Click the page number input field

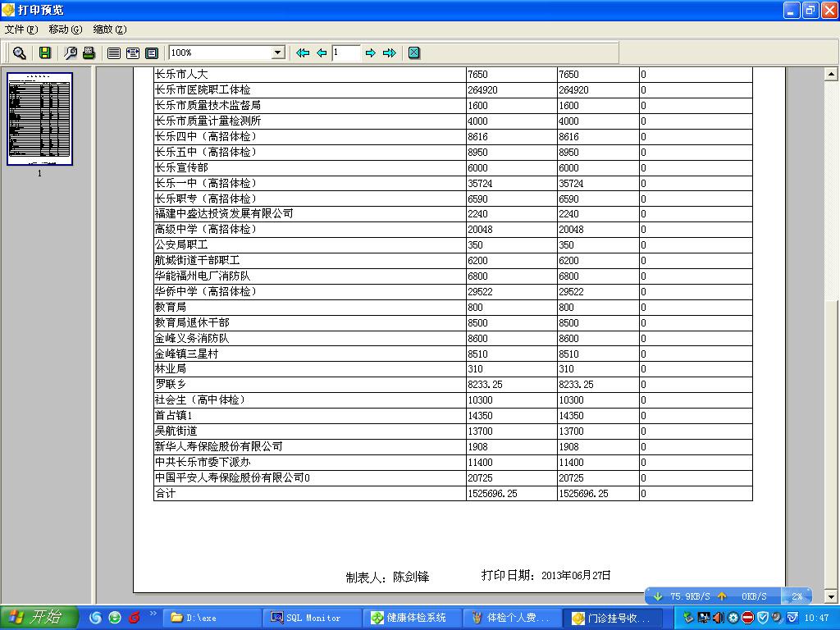pyautogui.click(x=345, y=52)
